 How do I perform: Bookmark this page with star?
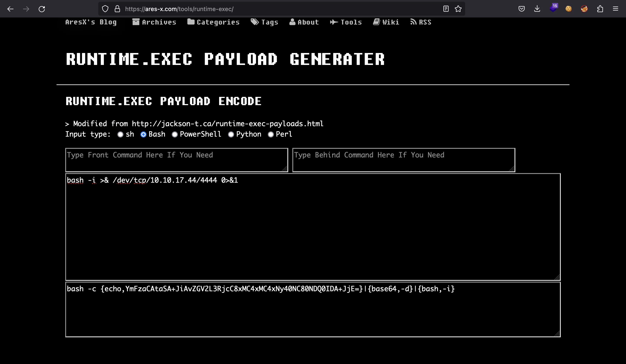tap(458, 9)
